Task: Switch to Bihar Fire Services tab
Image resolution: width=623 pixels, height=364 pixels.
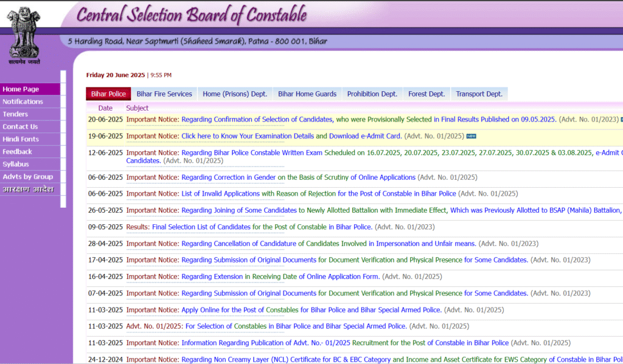Action: click(164, 94)
